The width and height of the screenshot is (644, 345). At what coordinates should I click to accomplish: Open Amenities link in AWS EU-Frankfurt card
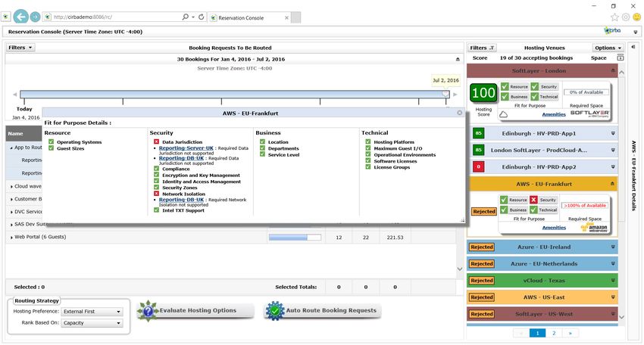point(554,228)
